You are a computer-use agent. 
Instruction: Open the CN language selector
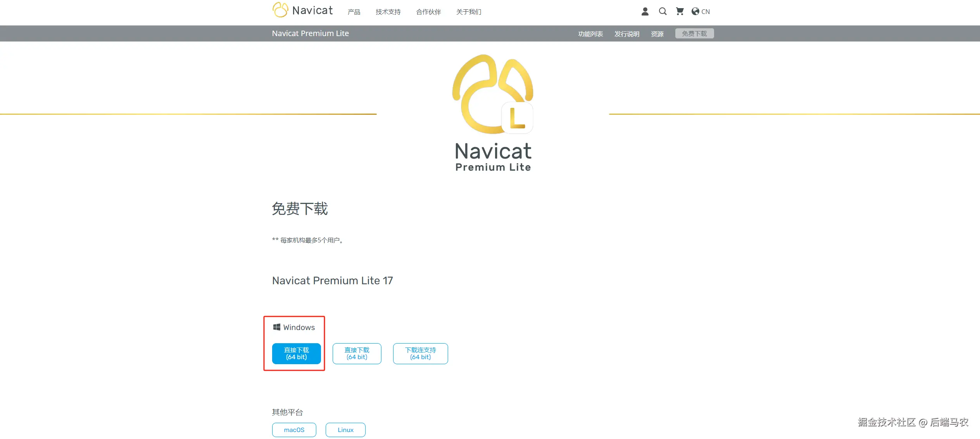pyautogui.click(x=706, y=12)
